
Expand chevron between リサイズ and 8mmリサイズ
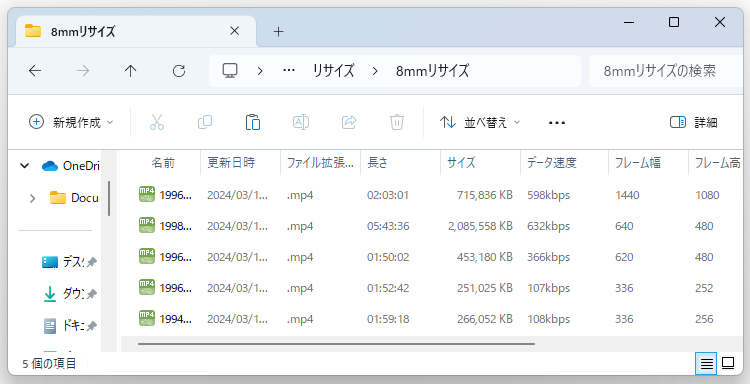tap(375, 71)
